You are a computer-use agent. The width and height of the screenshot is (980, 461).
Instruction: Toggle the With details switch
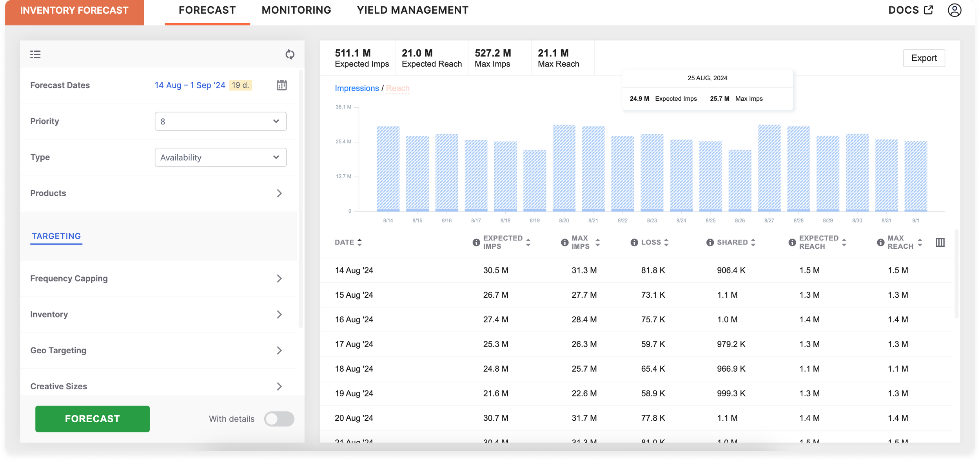(x=279, y=419)
